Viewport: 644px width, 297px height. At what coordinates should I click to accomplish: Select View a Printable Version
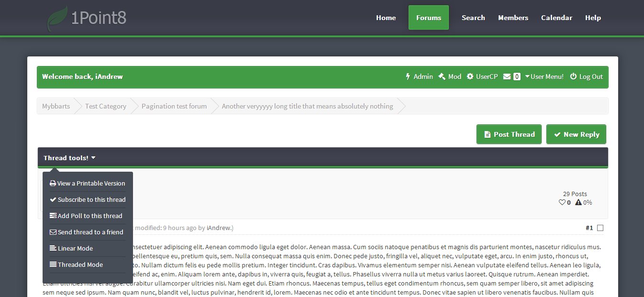pyautogui.click(x=88, y=183)
